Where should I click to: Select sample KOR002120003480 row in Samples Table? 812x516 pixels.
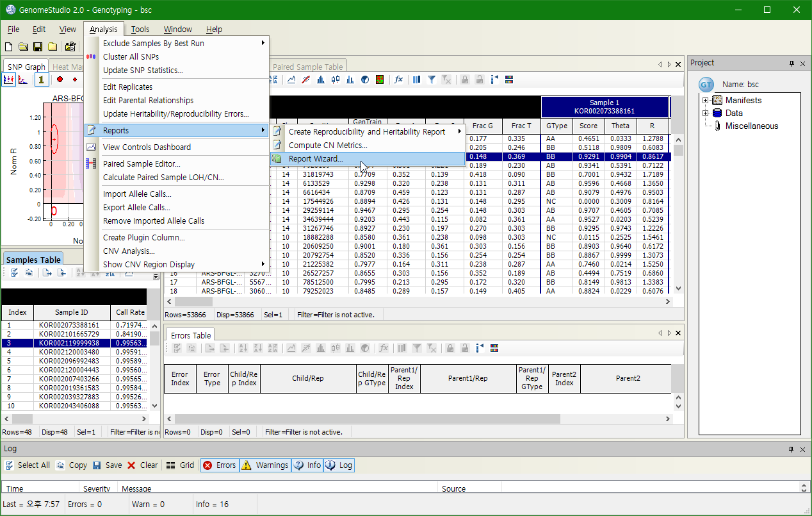pyautogui.click(x=69, y=352)
